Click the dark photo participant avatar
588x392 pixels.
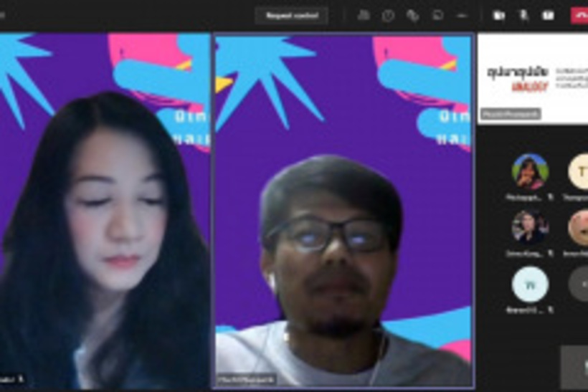530,227
